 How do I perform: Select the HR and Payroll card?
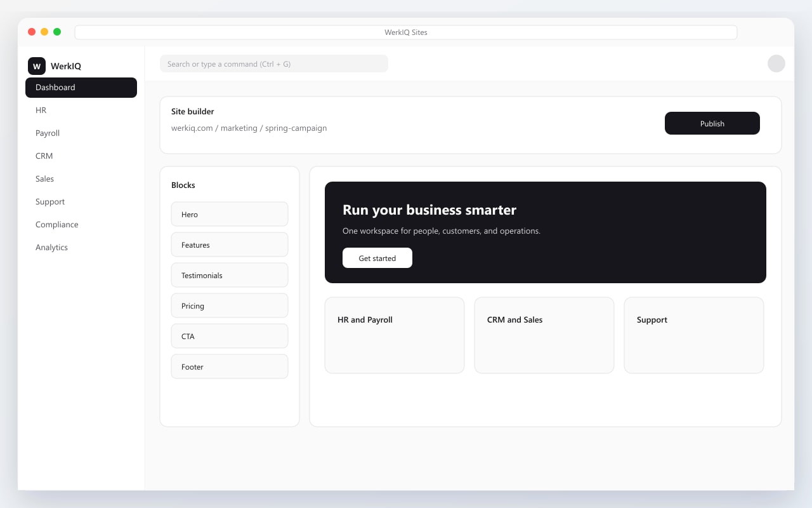pyautogui.click(x=395, y=335)
